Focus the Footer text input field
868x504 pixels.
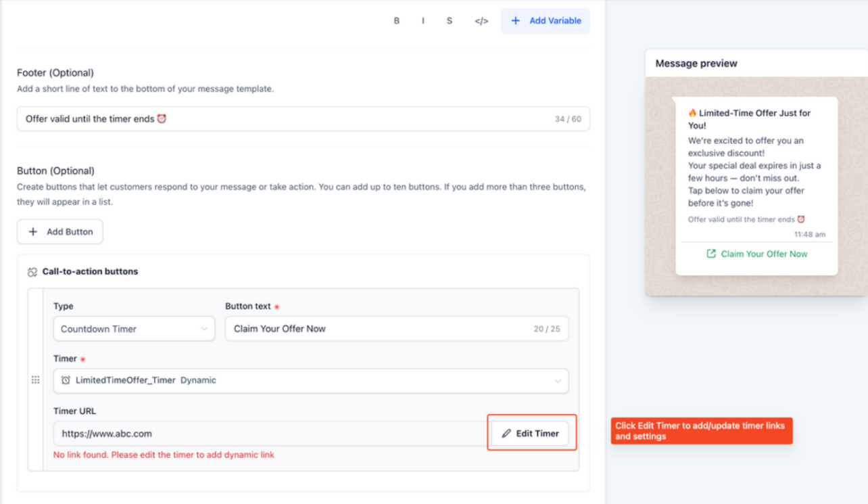[x=284, y=119]
